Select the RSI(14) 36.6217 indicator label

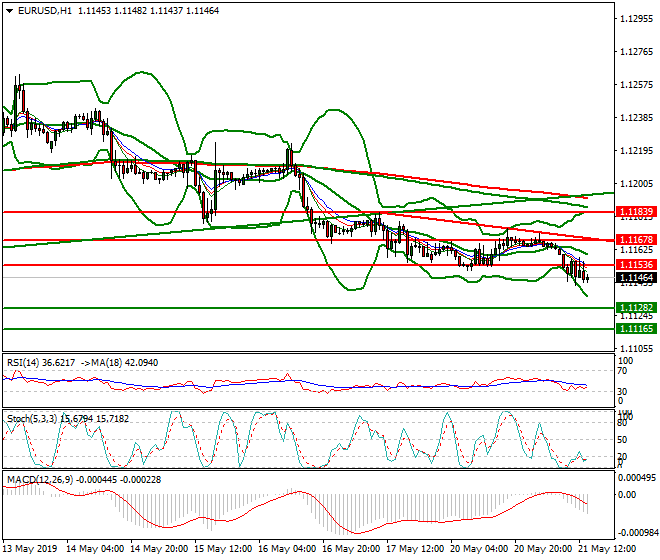coord(41,363)
